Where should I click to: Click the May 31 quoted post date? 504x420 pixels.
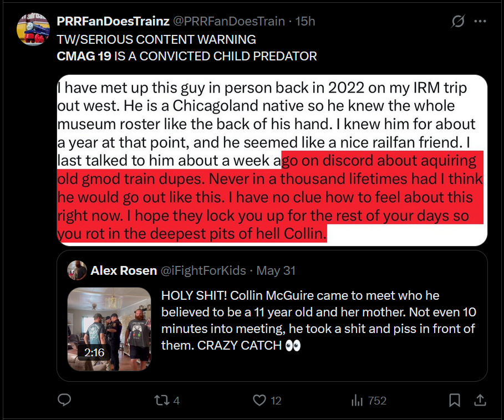tap(276, 270)
